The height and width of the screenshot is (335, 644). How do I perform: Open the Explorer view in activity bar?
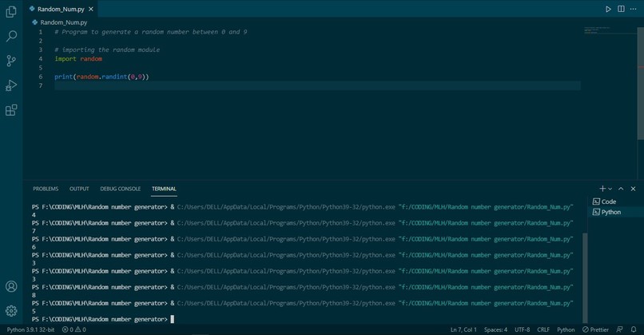click(x=11, y=12)
